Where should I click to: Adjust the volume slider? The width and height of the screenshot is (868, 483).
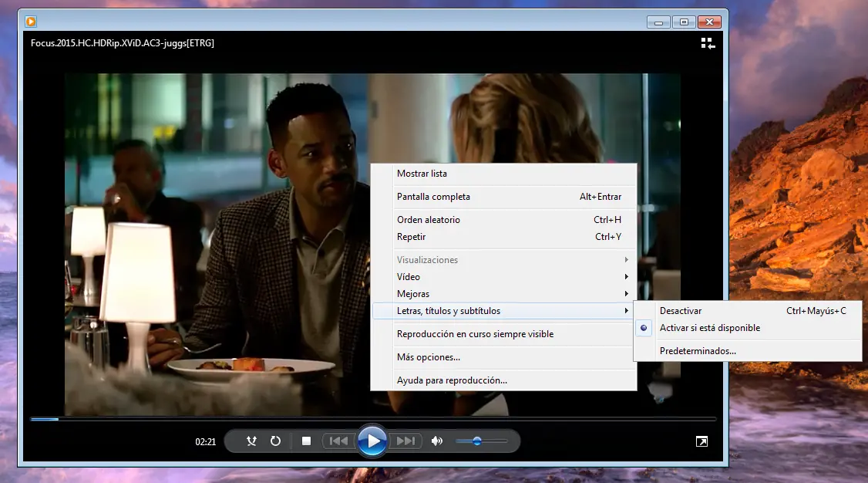pos(482,441)
